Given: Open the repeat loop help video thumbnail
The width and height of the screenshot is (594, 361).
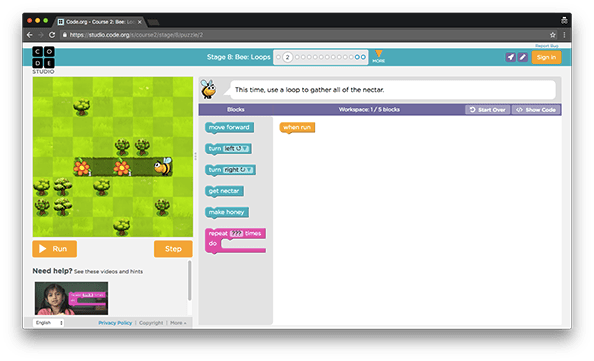Looking at the screenshot, I should [x=71, y=298].
